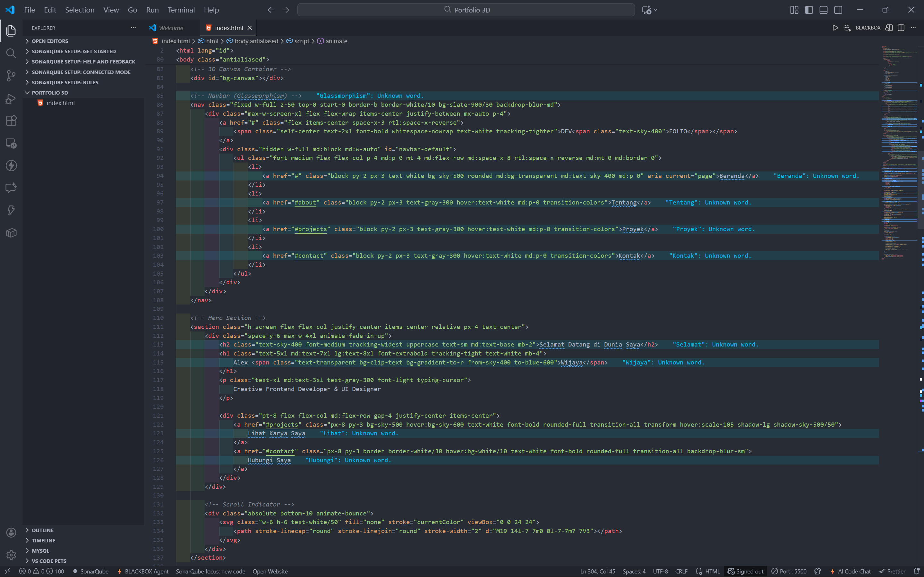Switch to the Welcome tab

pyautogui.click(x=170, y=28)
